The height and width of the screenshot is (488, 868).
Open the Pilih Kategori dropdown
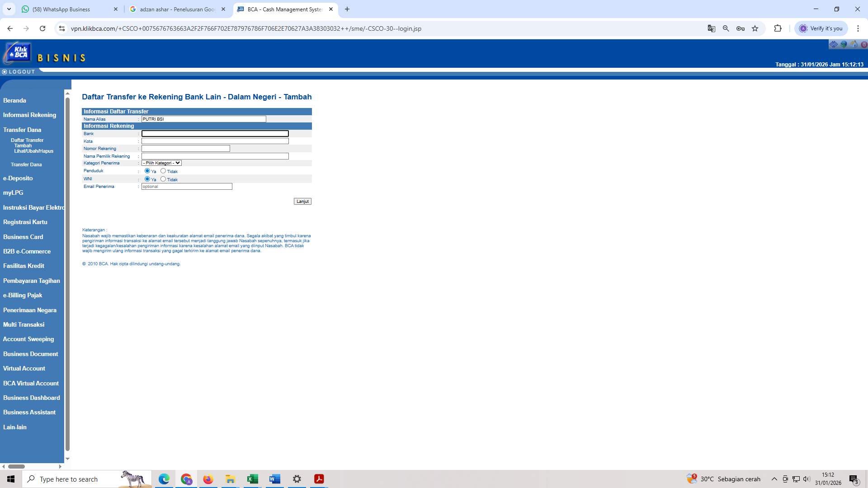click(161, 163)
